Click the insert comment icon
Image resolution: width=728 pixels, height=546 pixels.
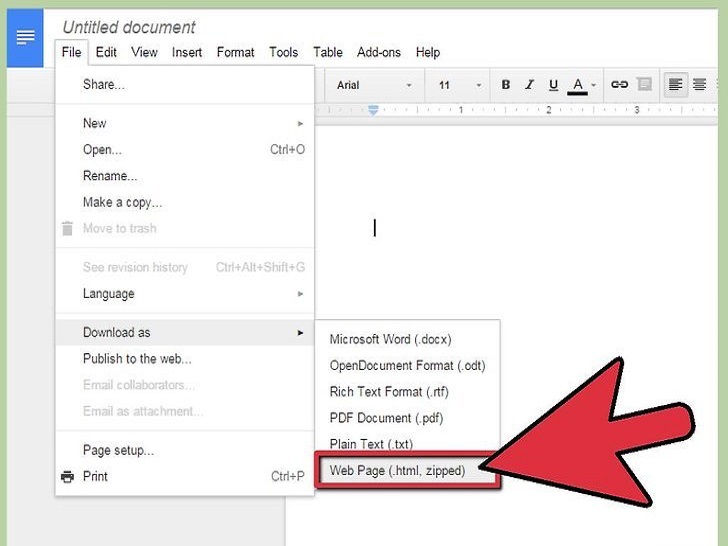point(644,85)
